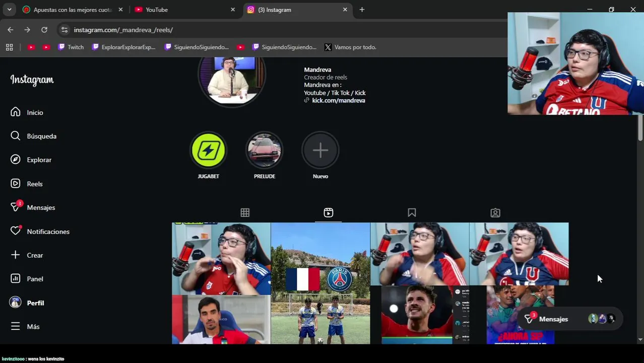This screenshot has width=644, height=363.
Task: Go forward in the browser
Action: tap(27, 30)
